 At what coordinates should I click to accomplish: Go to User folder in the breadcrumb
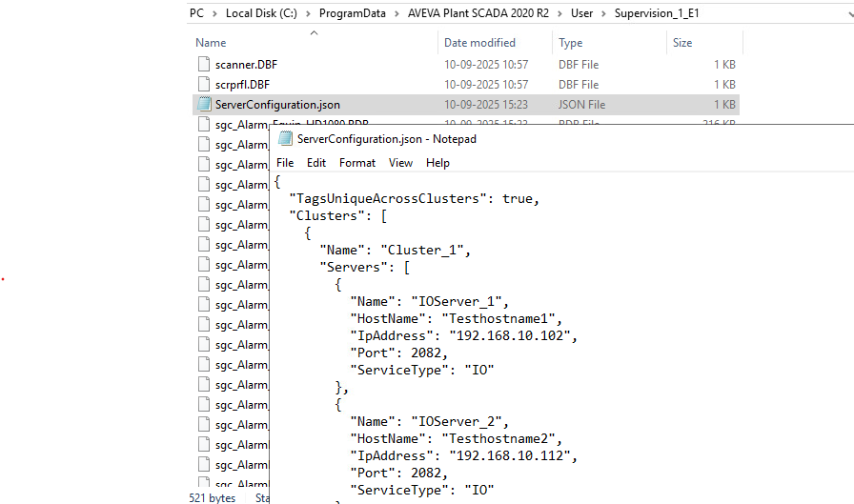(x=581, y=13)
